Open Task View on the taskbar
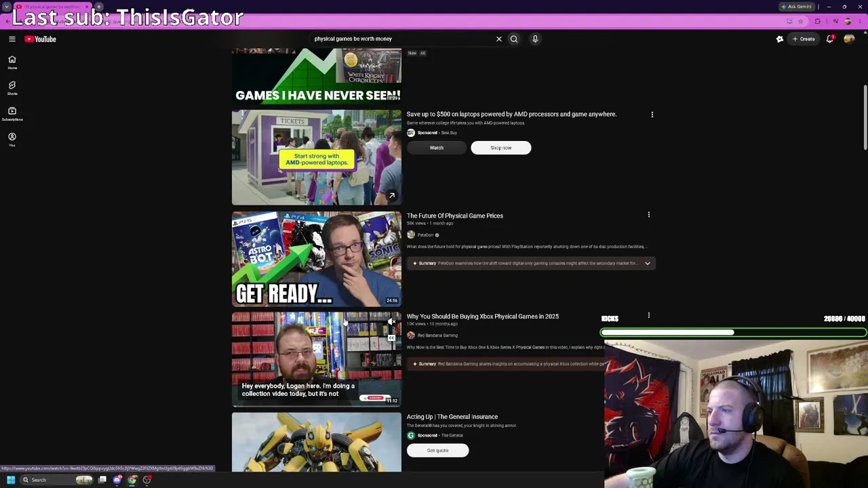Viewport: 868px width, 488px height. pyautogui.click(x=102, y=480)
